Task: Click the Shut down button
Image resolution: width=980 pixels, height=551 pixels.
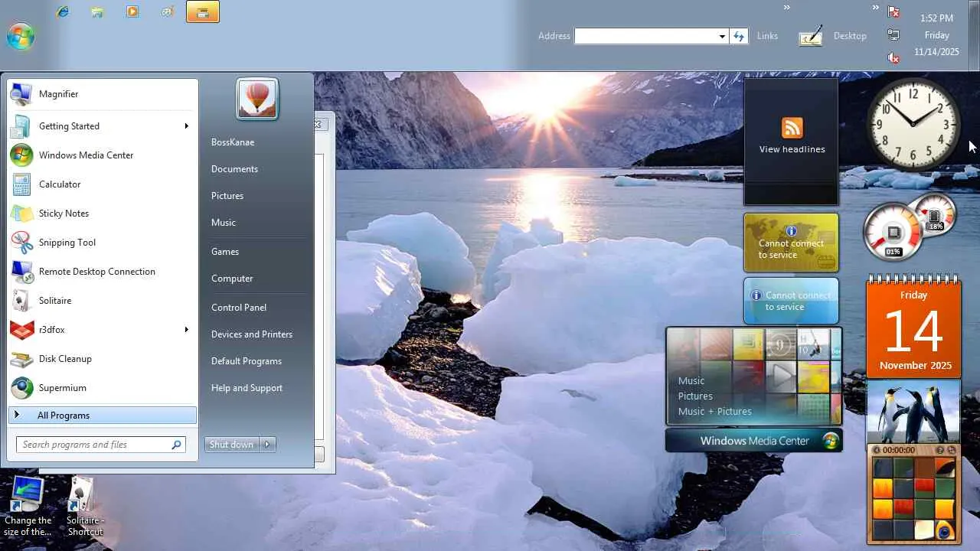Action: [232, 445]
